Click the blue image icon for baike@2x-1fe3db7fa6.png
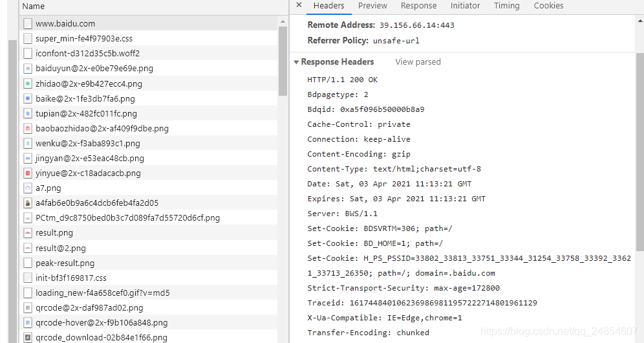 [28, 98]
